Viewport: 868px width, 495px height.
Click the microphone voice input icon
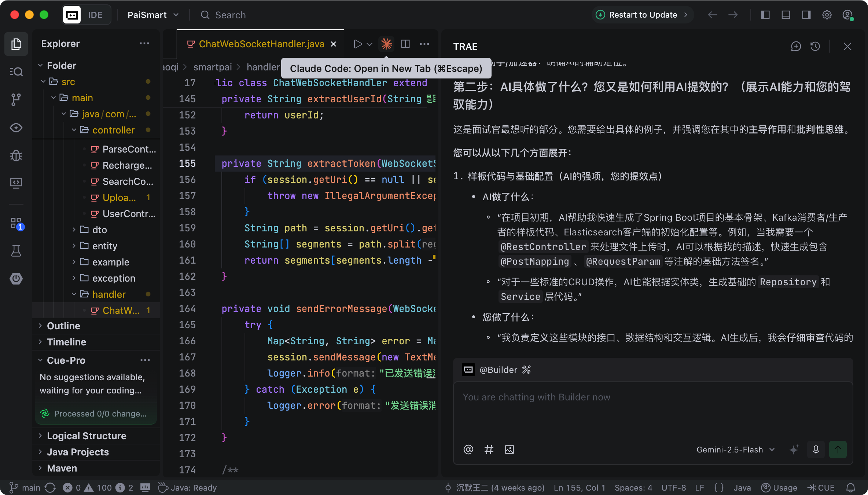816,450
